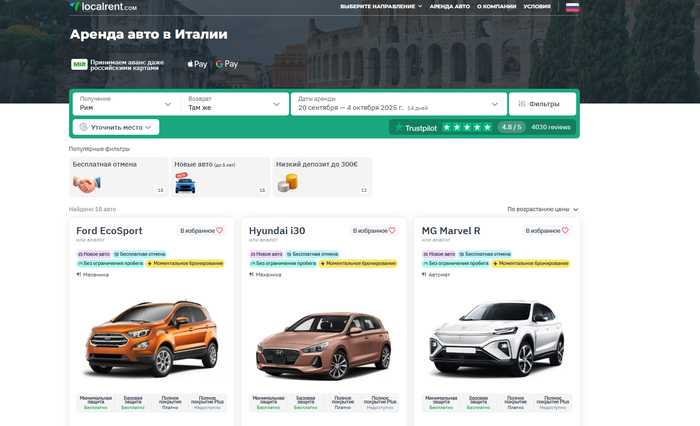Select Полное покрытие Plus on MG Marvel R
The image size is (700, 426).
coord(553,402)
